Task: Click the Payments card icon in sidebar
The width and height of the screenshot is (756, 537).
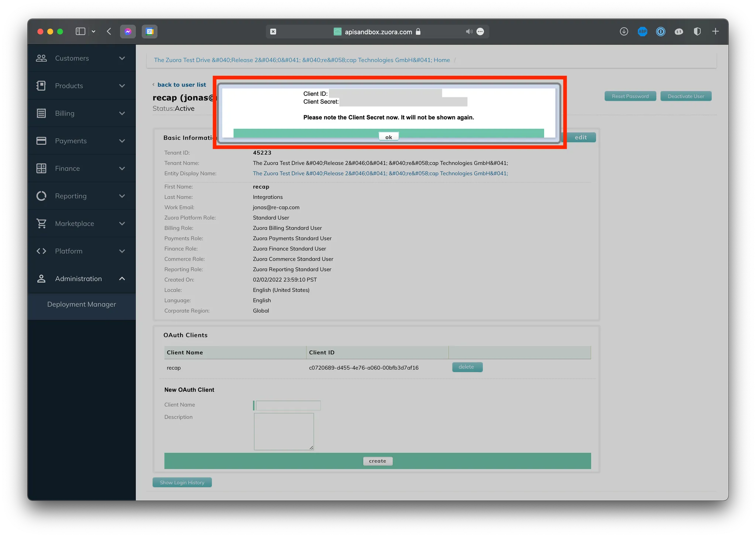Action: click(x=41, y=141)
